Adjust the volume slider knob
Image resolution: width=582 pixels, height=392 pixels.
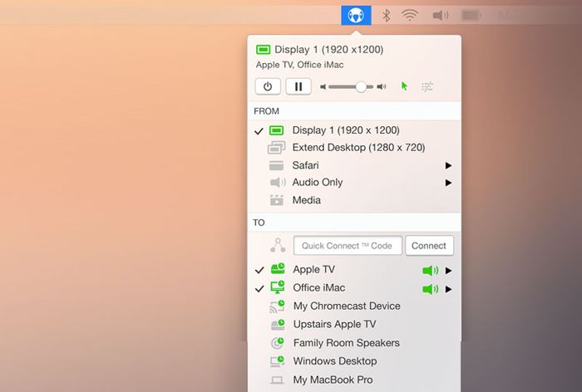[361, 86]
